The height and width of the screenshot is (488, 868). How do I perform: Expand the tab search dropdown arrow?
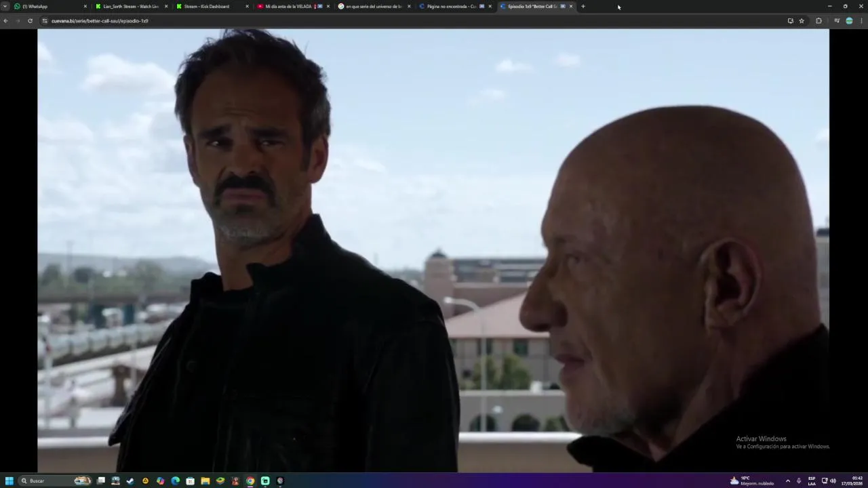click(5, 6)
